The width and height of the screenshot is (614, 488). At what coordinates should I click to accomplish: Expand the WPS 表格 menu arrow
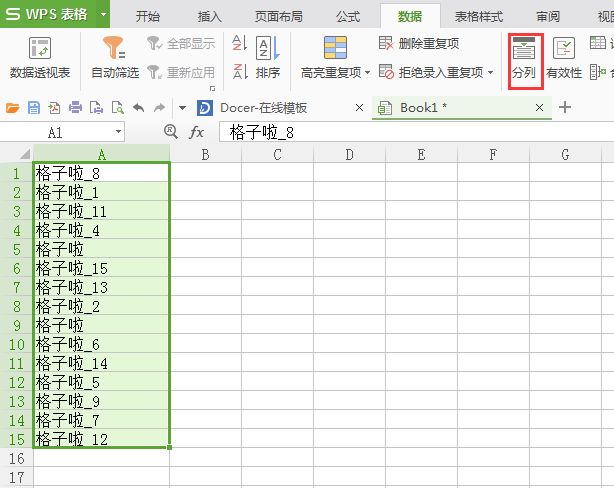coord(103,14)
